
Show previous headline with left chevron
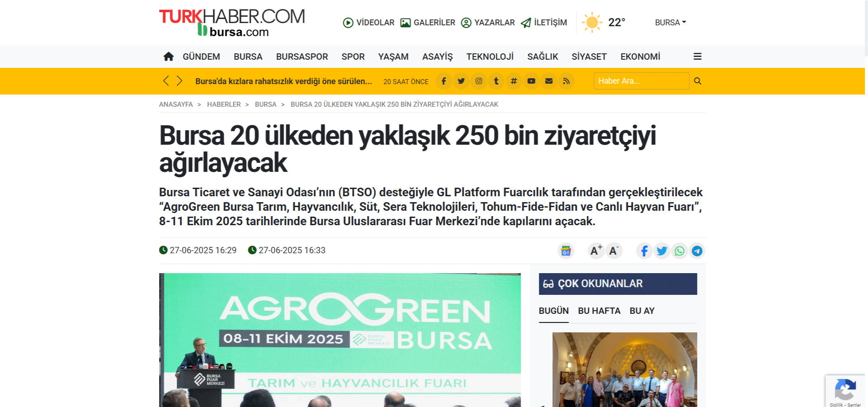[166, 81]
